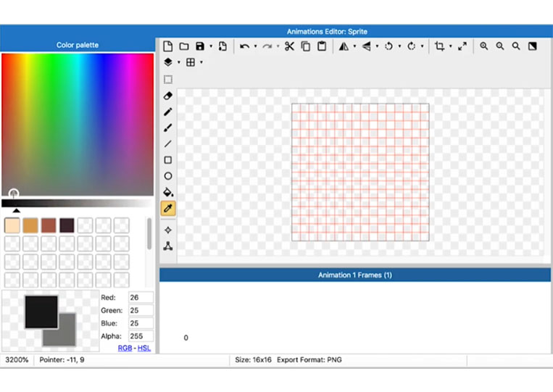Select the Paint Bucket fill tool
Image resolution: width=553 pixels, height=392 pixels.
[168, 192]
